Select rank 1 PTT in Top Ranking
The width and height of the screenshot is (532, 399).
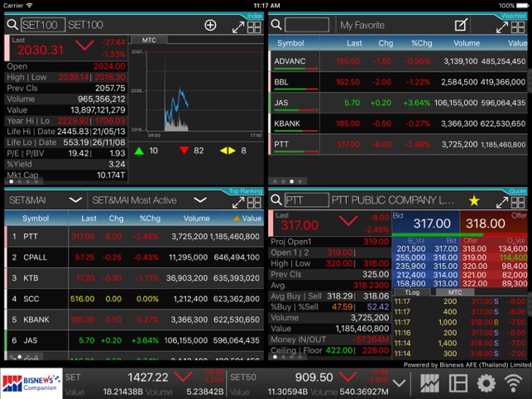click(134, 237)
